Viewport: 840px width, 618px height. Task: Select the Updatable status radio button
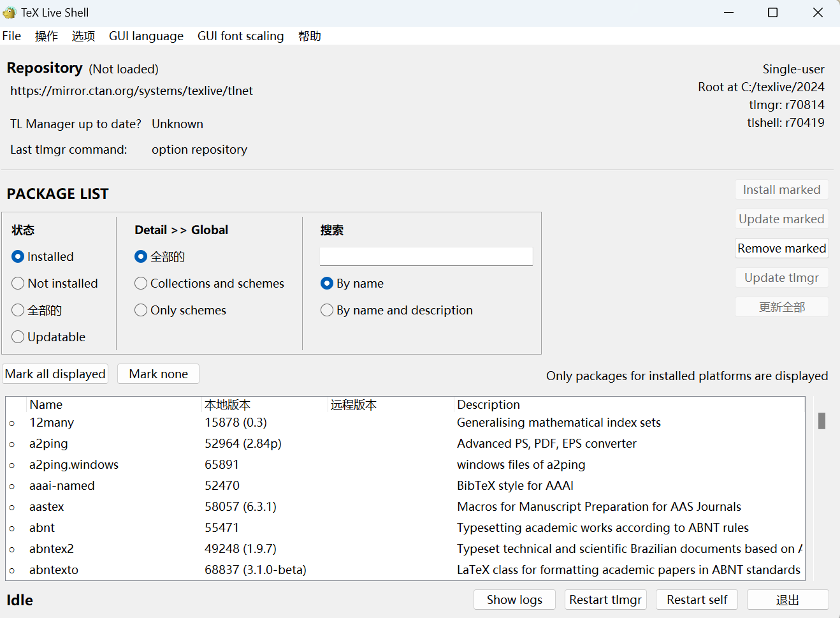pyautogui.click(x=18, y=337)
